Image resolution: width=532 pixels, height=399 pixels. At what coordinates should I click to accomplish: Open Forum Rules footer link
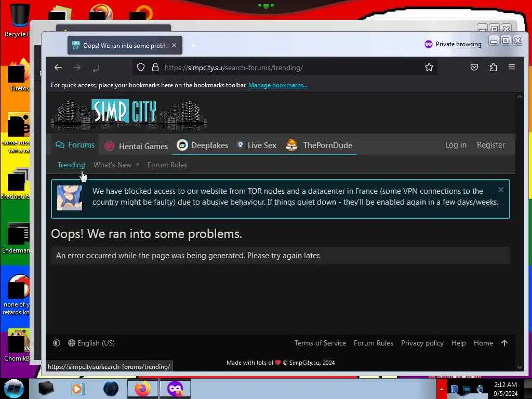pyautogui.click(x=373, y=343)
